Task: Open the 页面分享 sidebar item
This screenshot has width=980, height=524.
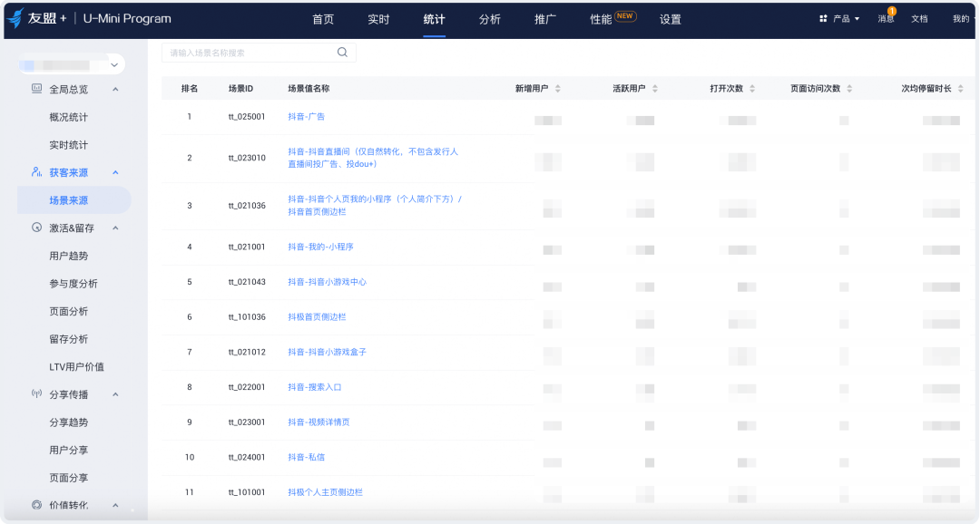Action: (x=69, y=478)
